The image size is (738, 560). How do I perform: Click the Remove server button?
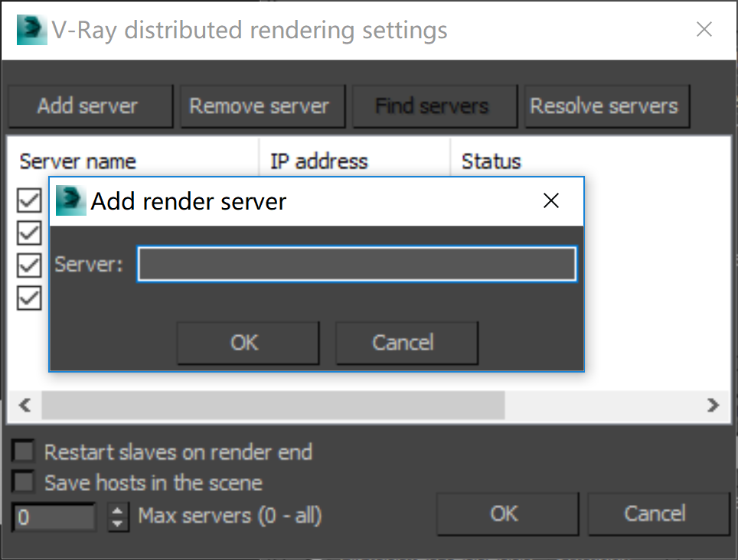[263, 106]
